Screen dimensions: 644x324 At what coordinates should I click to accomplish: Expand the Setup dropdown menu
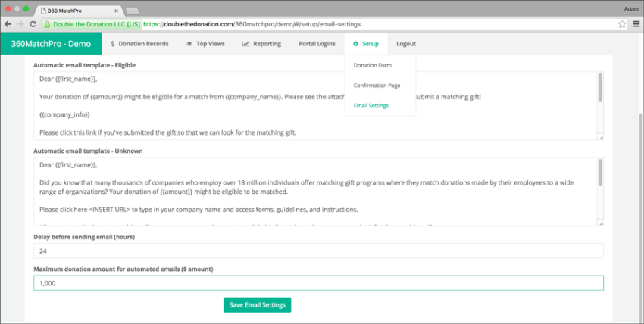[365, 44]
